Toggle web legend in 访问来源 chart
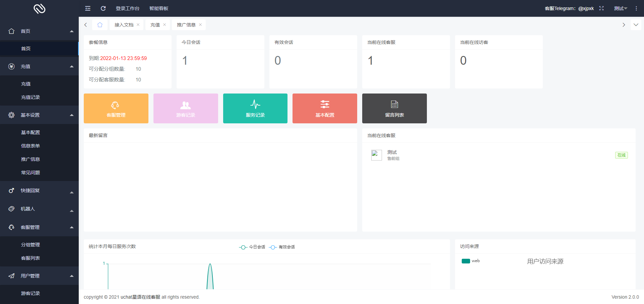Viewport: 644px width, 304px height. [x=470, y=261]
